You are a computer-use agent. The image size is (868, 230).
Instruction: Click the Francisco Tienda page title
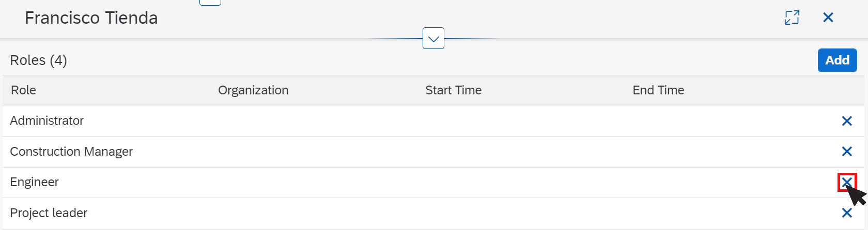[91, 18]
